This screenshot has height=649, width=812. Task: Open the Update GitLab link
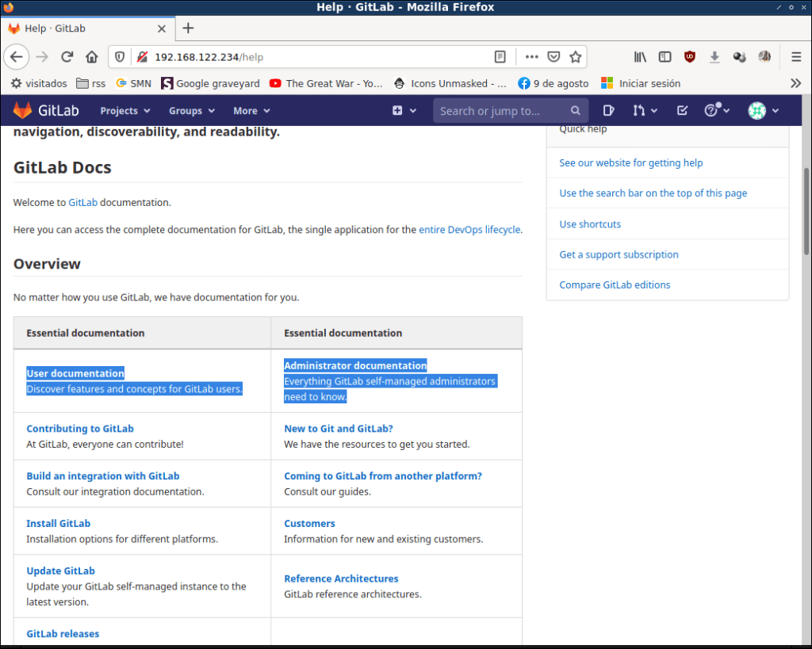60,571
